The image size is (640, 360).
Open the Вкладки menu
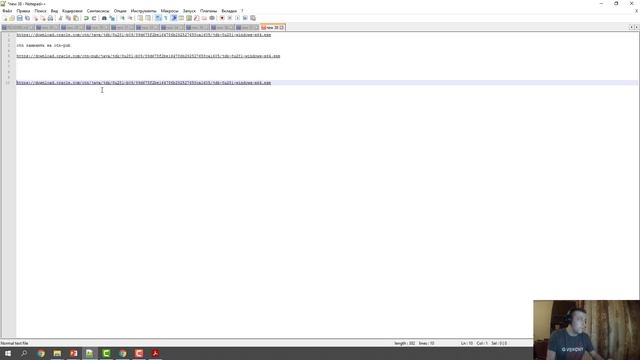[229, 11]
